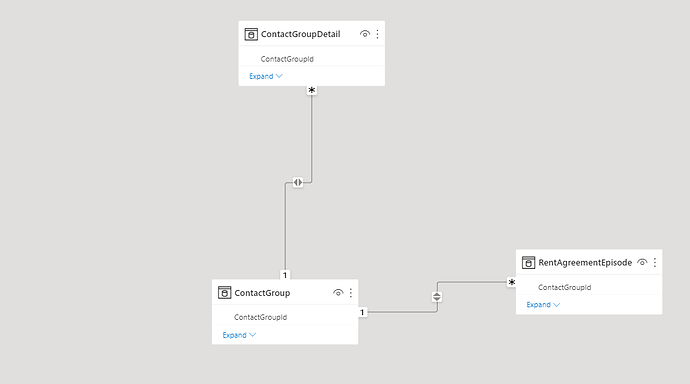Click the RentAgreementEpisode table title
The height and width of the screenshot is (384, 690).
click(x=585, y=263)
